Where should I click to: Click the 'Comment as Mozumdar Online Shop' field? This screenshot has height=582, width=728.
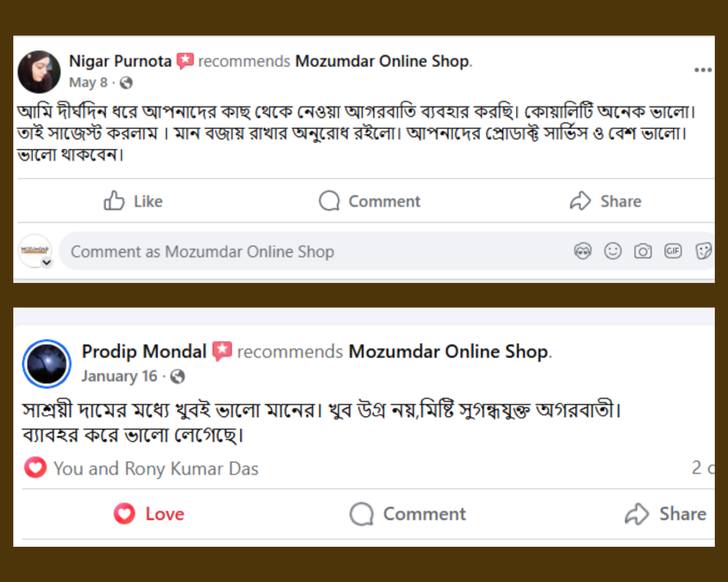(309, 251)
